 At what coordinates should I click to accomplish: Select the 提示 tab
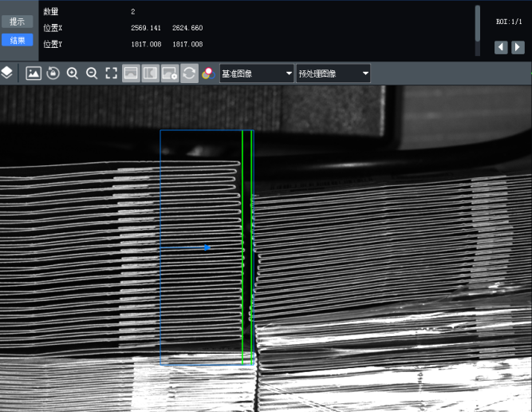(18, 22)
